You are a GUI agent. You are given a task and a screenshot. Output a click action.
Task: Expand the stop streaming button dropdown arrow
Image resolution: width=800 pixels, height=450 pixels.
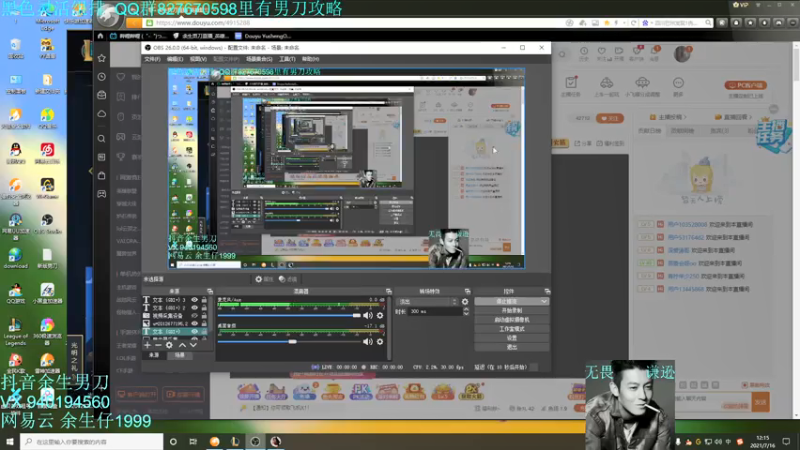(544, 302)
